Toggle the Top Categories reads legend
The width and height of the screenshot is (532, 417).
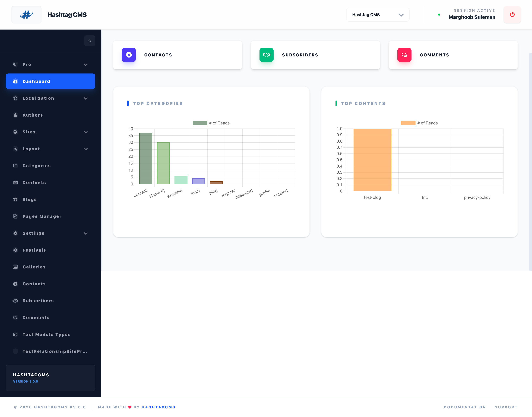click(211, 123)
